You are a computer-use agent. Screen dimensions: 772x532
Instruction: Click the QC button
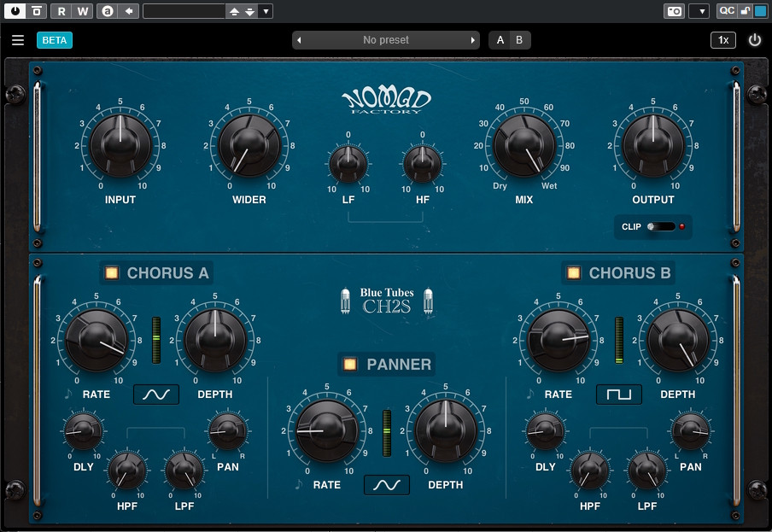pos(726,11)
